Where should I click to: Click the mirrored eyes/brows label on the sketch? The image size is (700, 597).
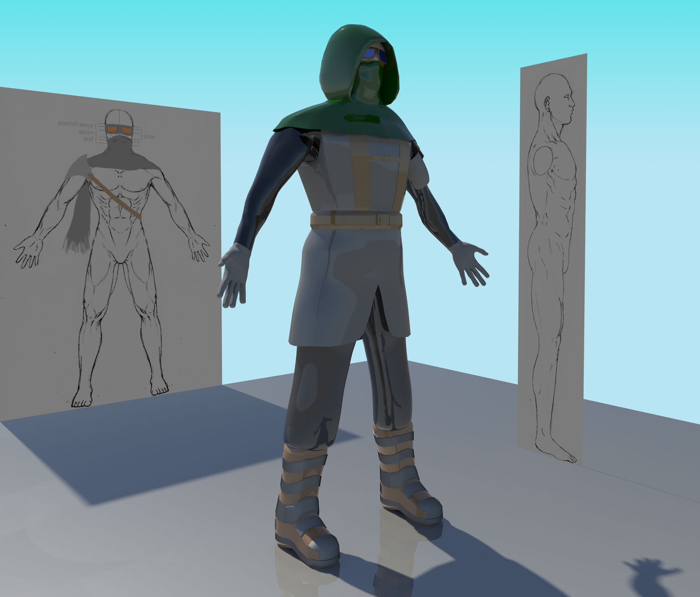[x=75, y=124]
